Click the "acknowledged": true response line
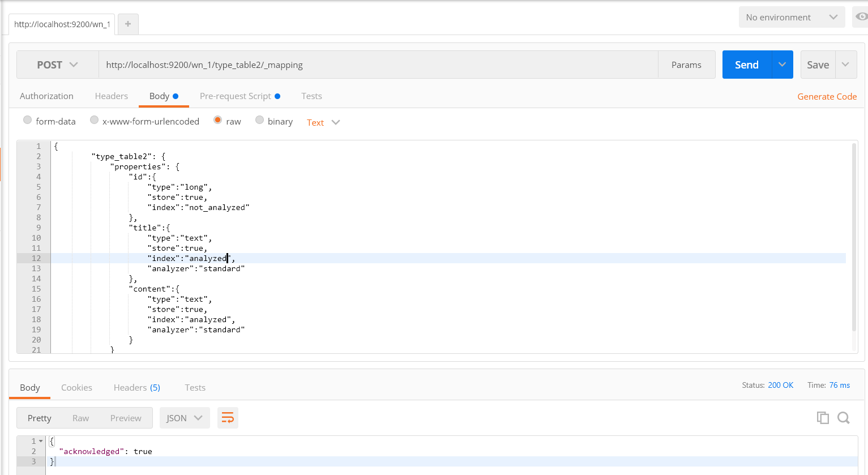 pos(105,451)
